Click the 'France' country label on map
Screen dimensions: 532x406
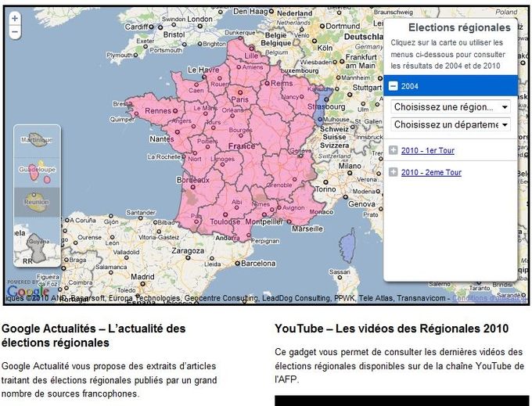pos(242,146)
